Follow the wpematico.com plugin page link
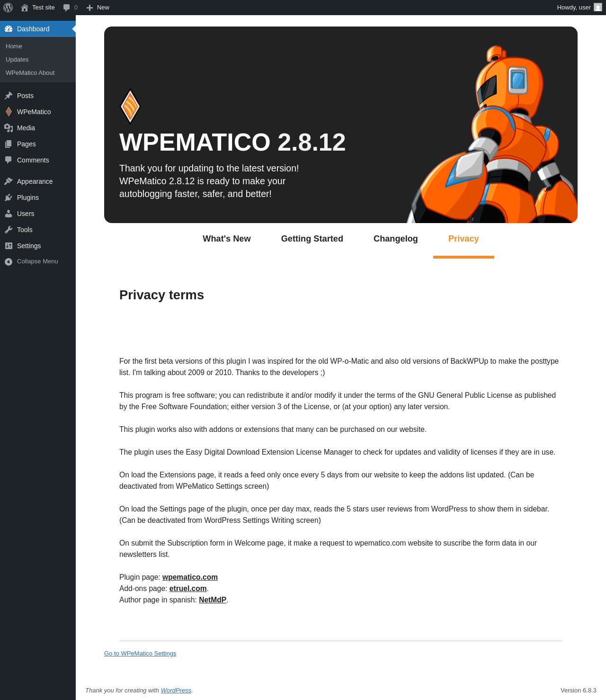The height and width of the screenshot is (700, 606). coord(190,577)
